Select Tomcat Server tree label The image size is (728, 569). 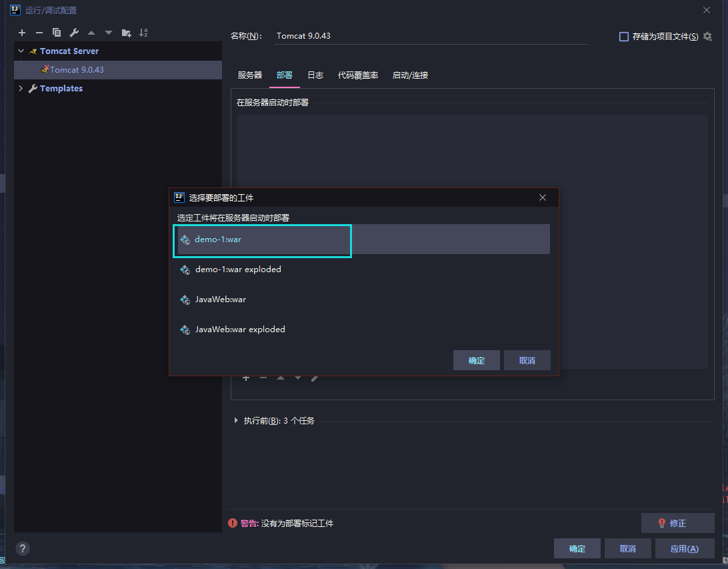(x=69, y=51)
